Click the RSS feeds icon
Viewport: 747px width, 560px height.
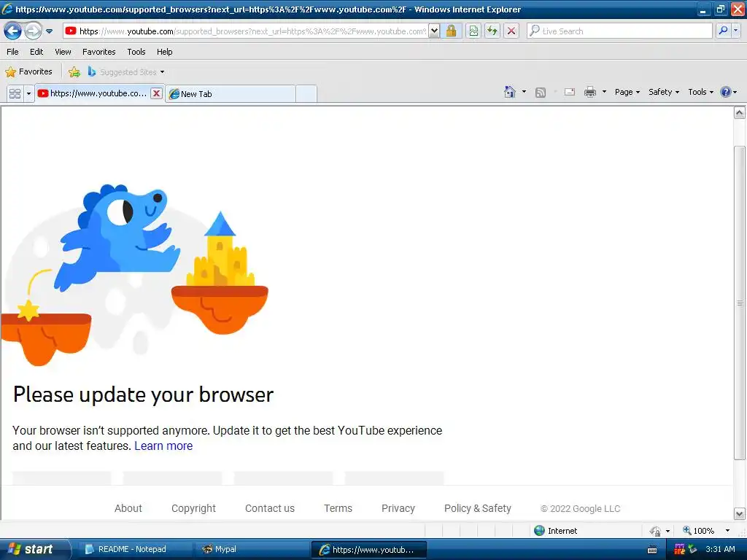coord(541,93)
